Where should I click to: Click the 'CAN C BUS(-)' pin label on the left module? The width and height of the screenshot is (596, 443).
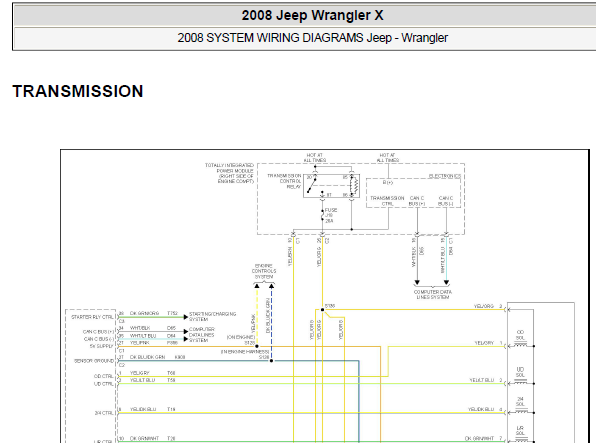click(x=98, y=339)
